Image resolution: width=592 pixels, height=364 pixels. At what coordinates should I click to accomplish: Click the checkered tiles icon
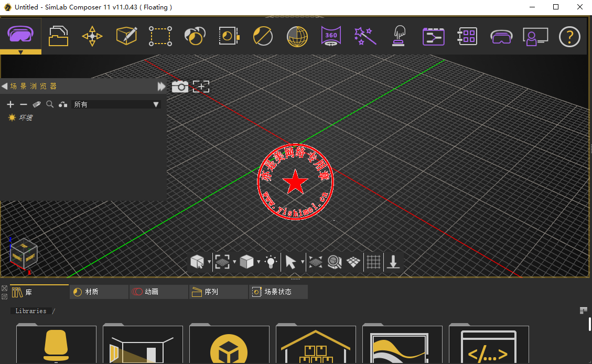click(353, 262)
